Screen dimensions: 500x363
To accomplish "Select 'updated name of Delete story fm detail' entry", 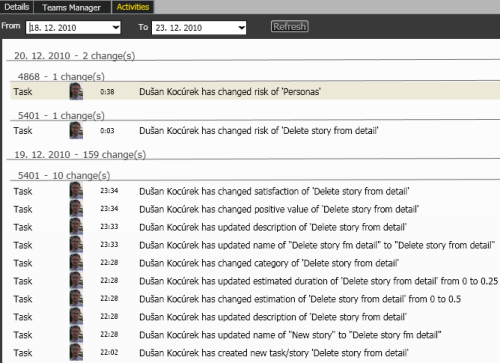I will coord(317,245).
